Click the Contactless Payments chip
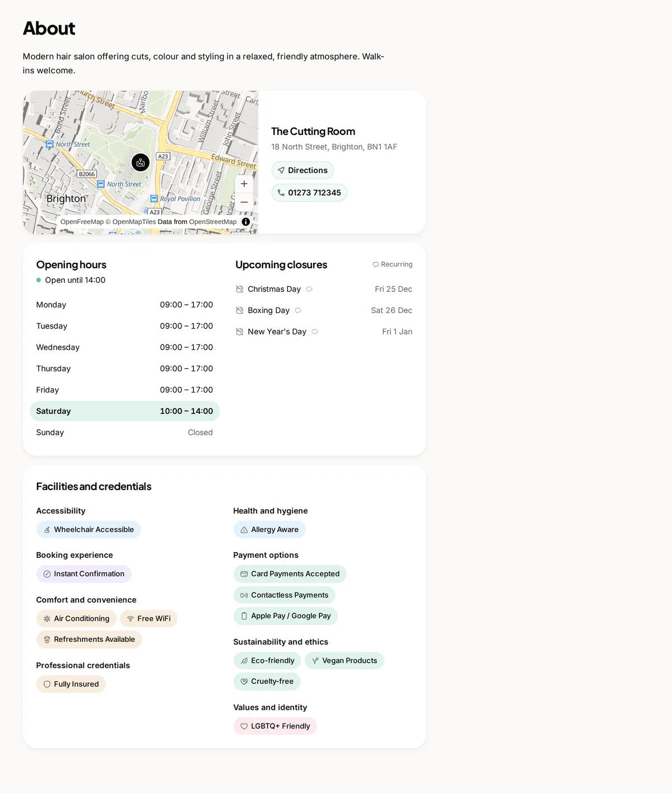 (284, 595)
